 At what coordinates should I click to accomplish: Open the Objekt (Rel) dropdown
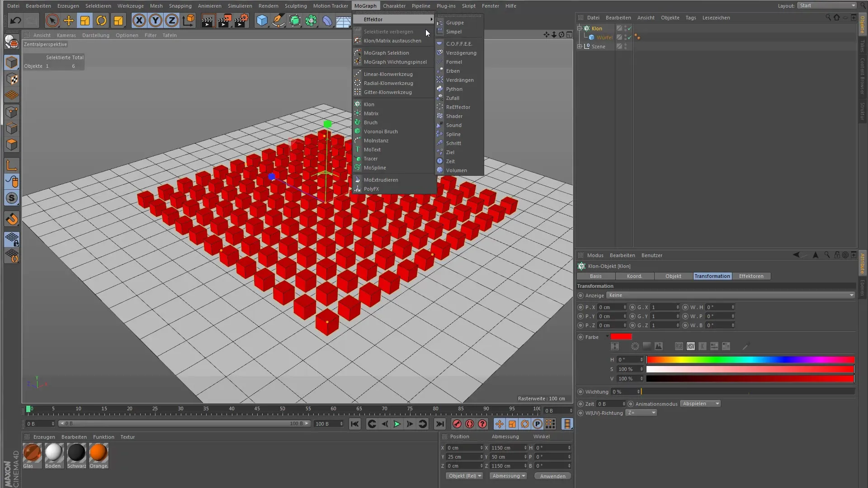465,476
